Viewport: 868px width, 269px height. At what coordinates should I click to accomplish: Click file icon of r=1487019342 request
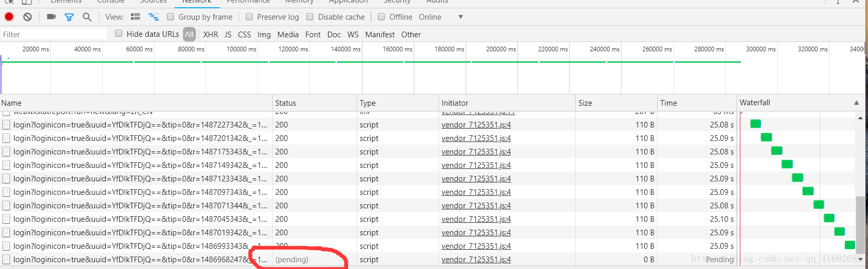tap(6, 233)
